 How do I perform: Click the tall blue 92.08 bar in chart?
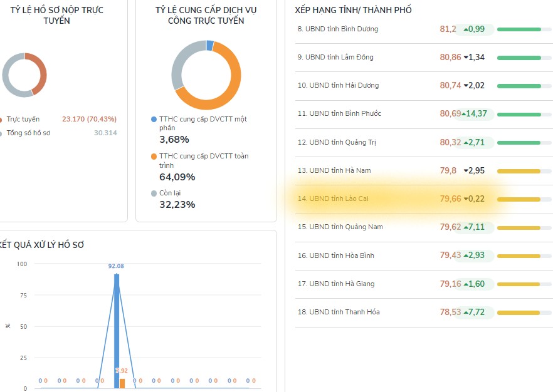(x=116, y=332)
